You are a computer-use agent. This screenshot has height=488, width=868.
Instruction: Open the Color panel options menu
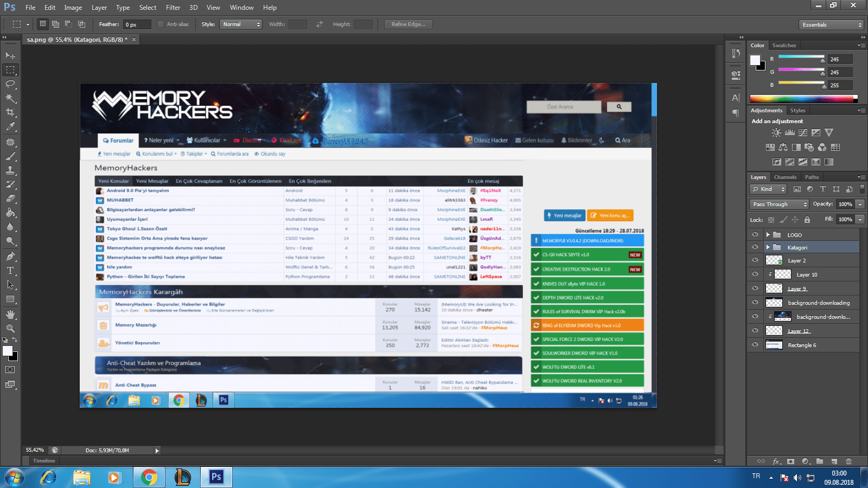861,46
